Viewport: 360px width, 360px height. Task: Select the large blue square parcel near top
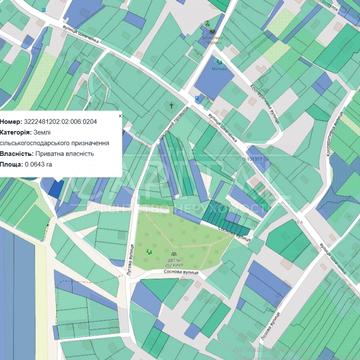pos(213,77)
